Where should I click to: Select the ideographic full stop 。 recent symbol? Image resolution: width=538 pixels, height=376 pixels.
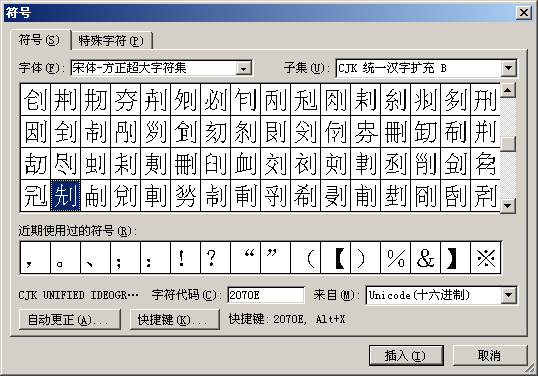pyautogui.click(x=65, y=258)
